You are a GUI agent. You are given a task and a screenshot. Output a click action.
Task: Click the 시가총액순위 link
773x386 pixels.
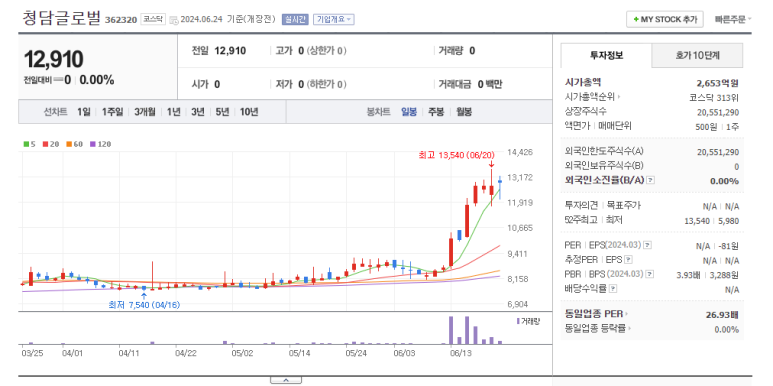pyautogui.click(x=593, y=98)
